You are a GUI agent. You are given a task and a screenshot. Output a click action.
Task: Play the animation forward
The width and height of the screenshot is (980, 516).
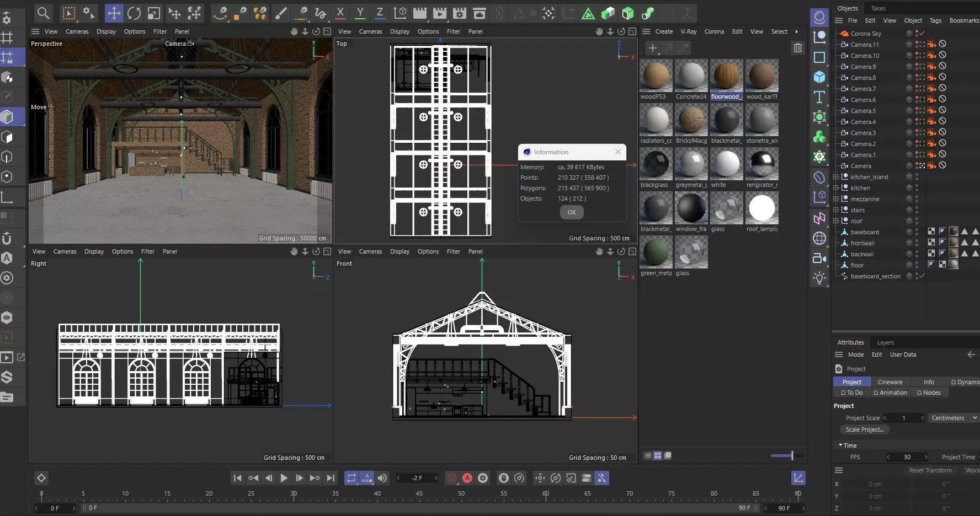pos(284,478)
